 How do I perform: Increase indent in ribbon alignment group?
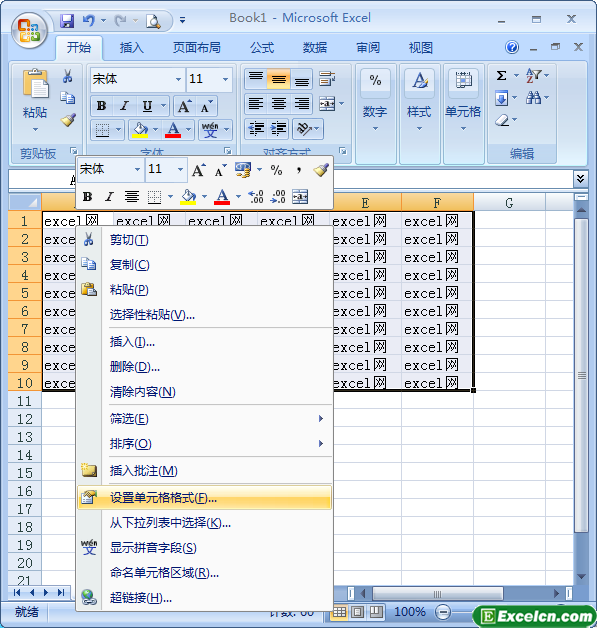[x=279, y=129]
